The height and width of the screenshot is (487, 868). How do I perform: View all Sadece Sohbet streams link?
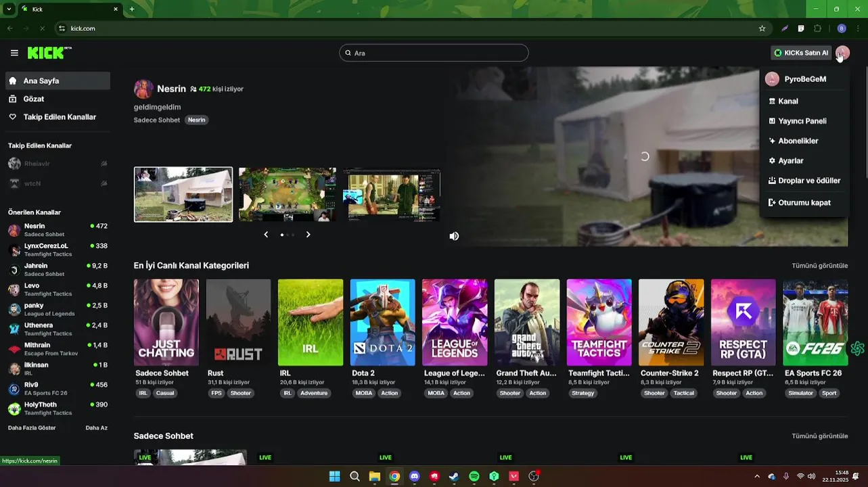819,436
